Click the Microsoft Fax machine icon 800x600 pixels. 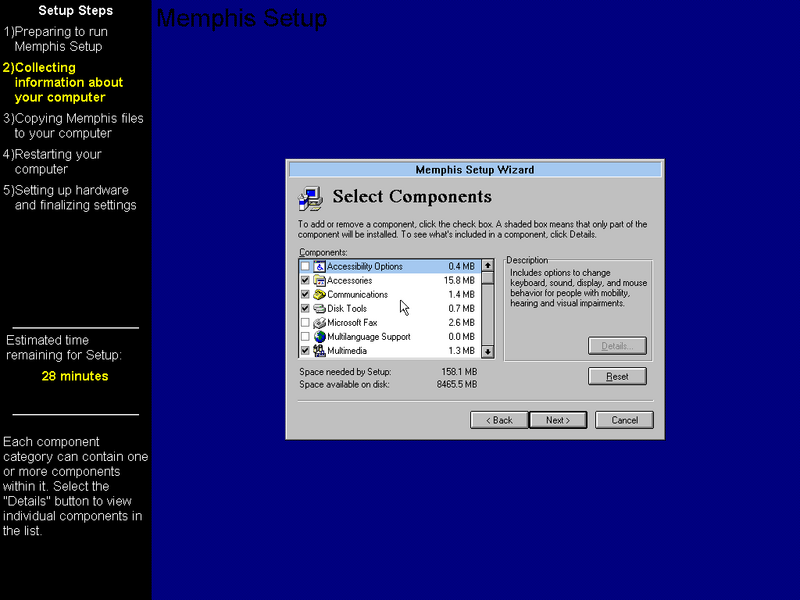pos(319,322)
